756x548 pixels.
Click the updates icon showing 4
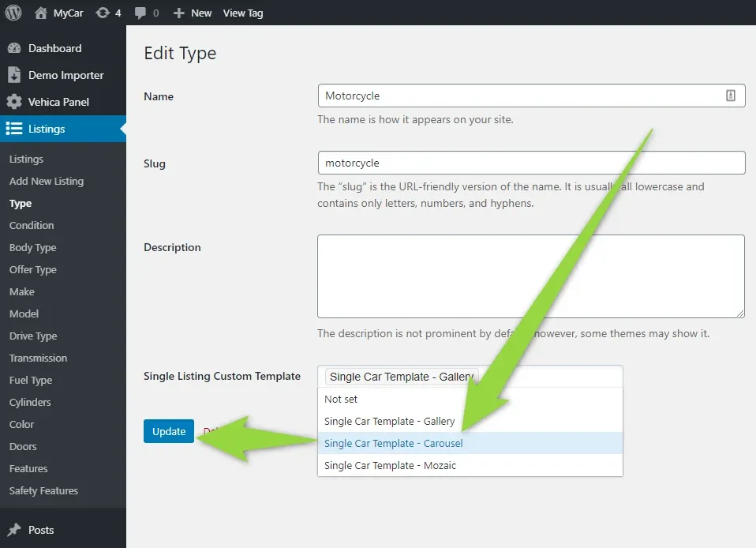(103, 13)
